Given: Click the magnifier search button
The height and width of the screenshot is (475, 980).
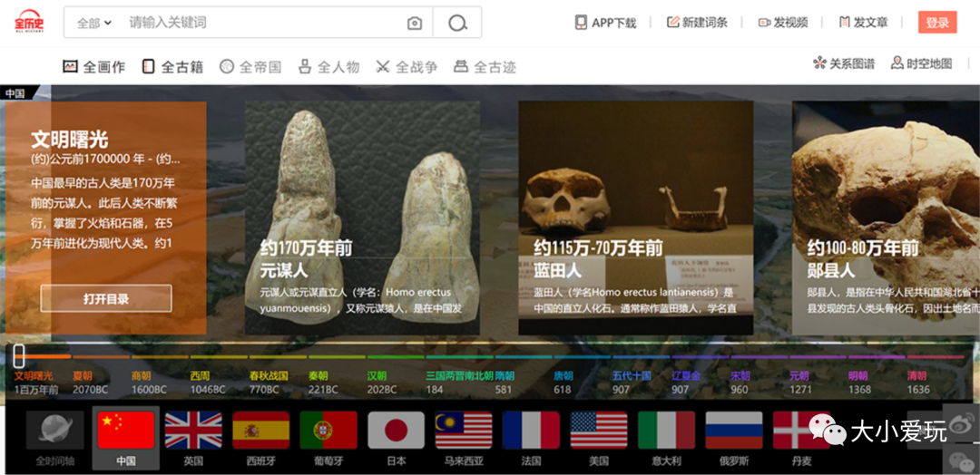Looking at the screenshot, I should point(457,24).
